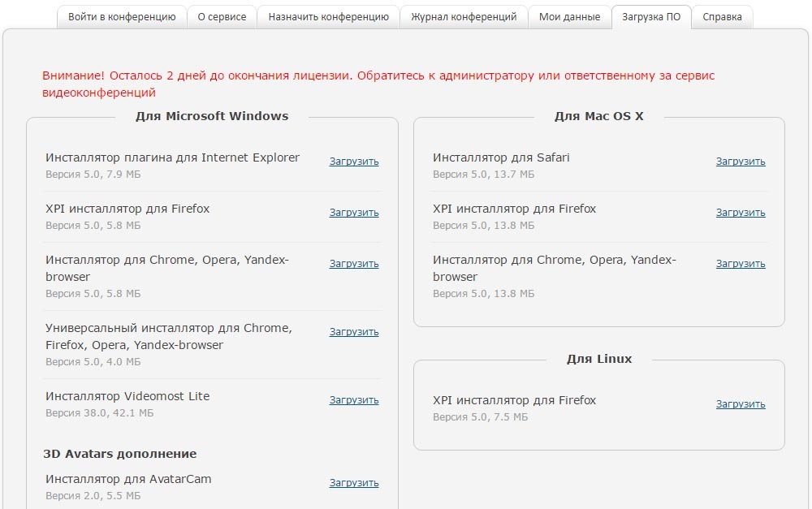Click the "Загрузка ПО" tab
This screenshot has height=509, width=812.
[651, 17]
